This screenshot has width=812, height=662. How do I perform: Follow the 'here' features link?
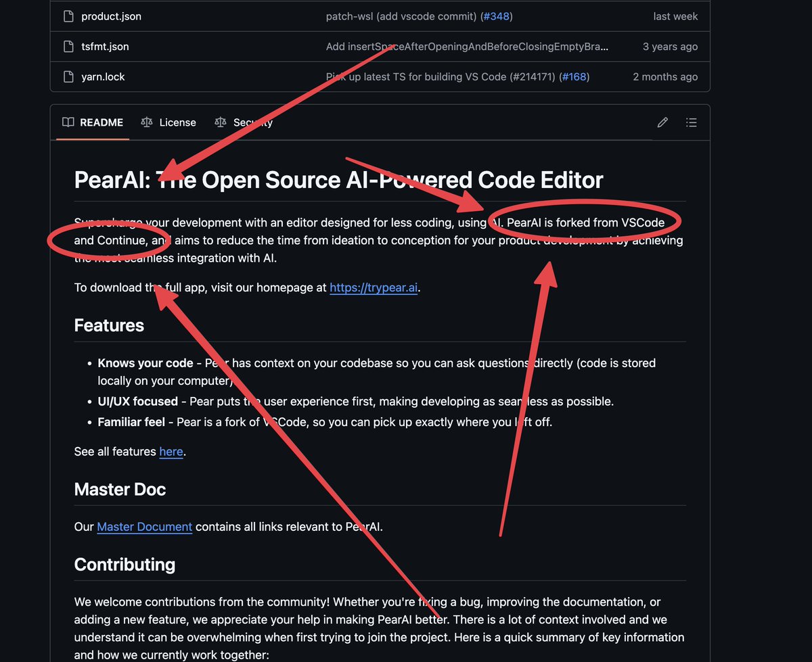(x=171, y=451)
